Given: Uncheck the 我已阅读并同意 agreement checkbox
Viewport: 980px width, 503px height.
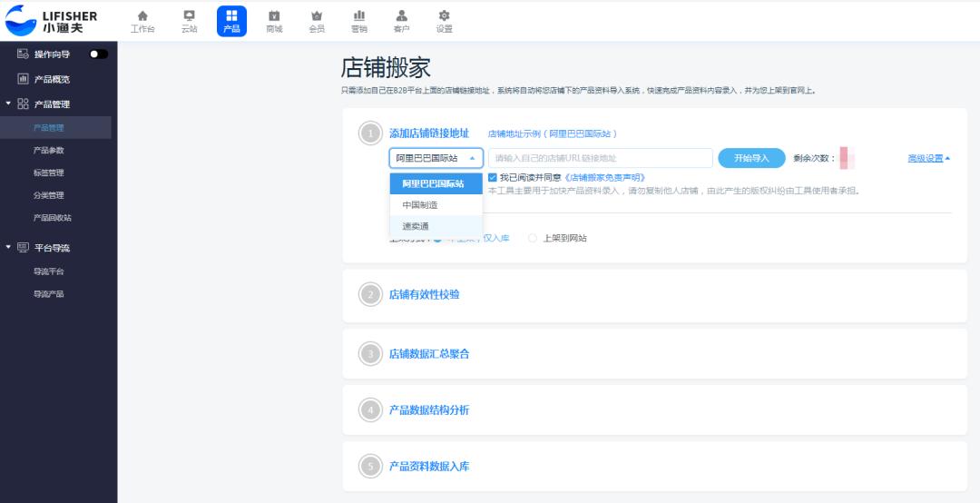Looking at the screenshot, I should (493, 178).
